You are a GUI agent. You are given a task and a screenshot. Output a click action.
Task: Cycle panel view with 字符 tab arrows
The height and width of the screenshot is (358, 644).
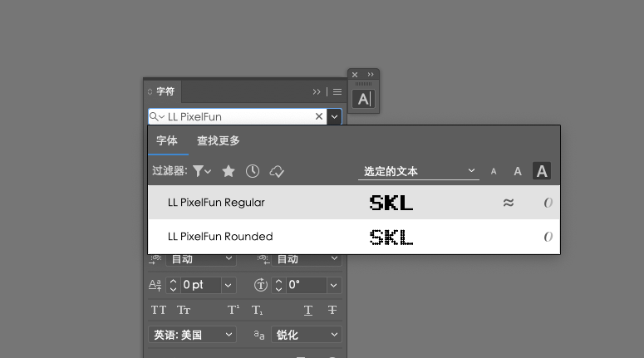(150, 92)
